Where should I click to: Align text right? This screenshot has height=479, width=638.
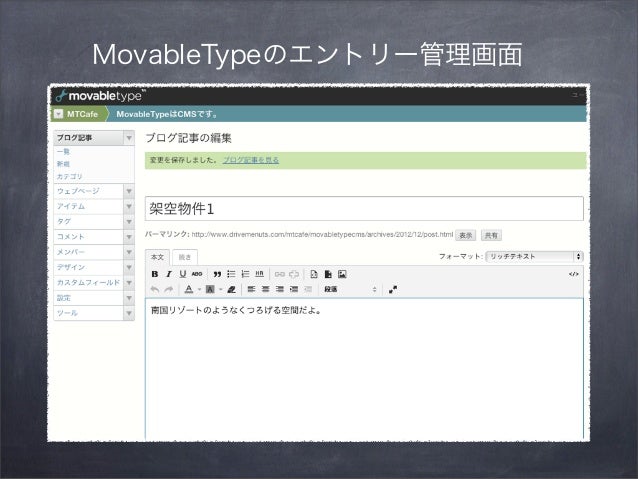pyautogui.click(x=280, y=289)
